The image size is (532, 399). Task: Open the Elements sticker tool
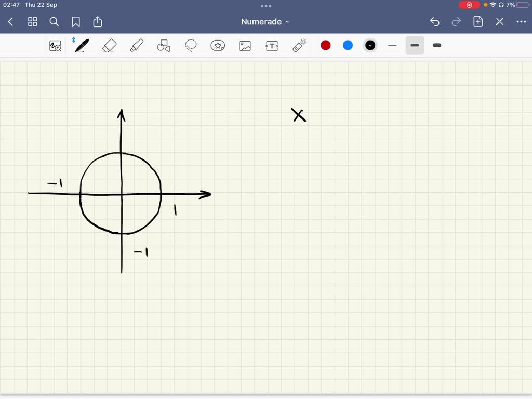point(218,45)
